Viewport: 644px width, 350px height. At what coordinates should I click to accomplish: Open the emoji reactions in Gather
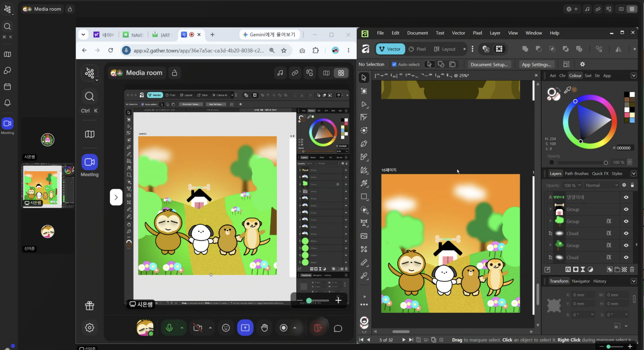click(x=226, y=328)
